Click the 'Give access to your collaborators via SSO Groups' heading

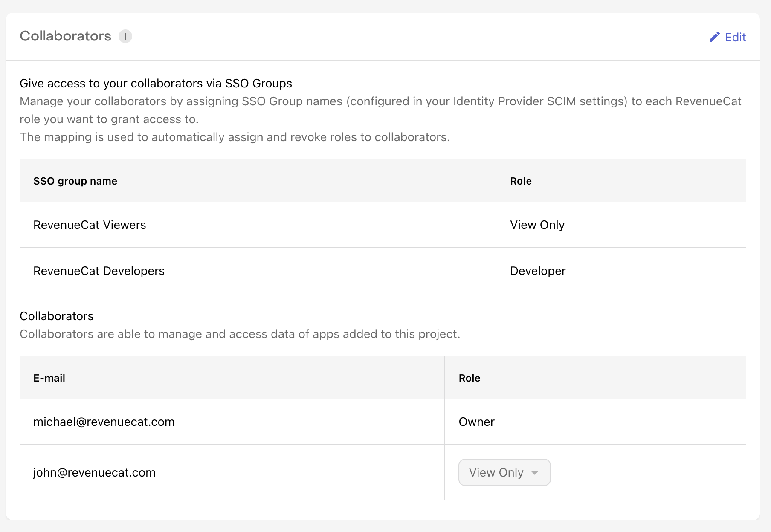(x=156, y=83)
